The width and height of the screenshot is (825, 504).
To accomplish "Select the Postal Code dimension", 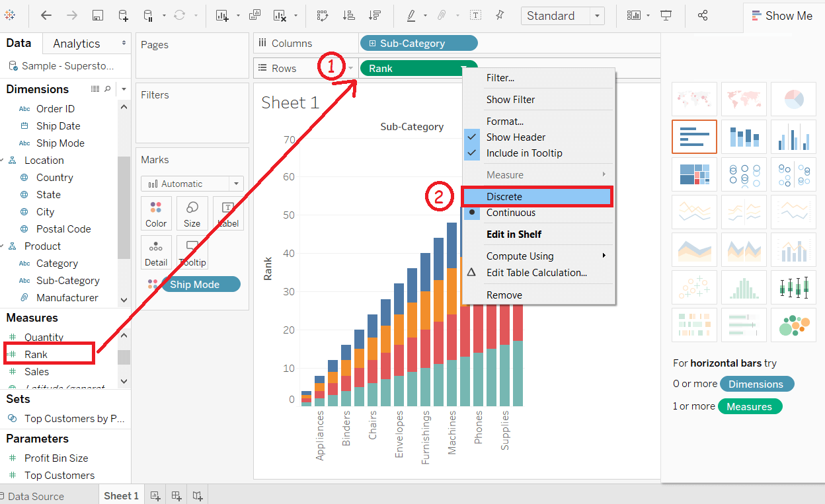I will pos(63,229).
